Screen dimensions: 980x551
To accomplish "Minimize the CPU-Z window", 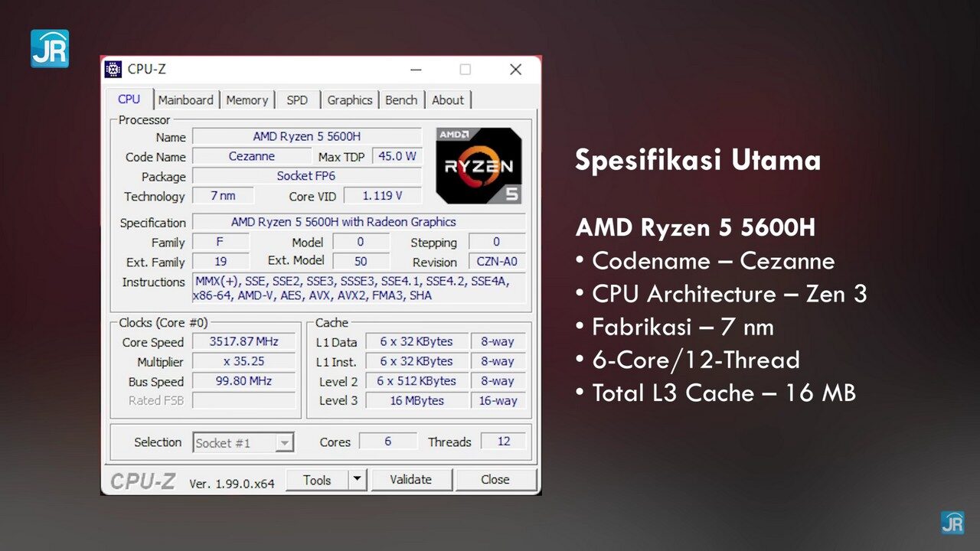I will pos(416,70).
